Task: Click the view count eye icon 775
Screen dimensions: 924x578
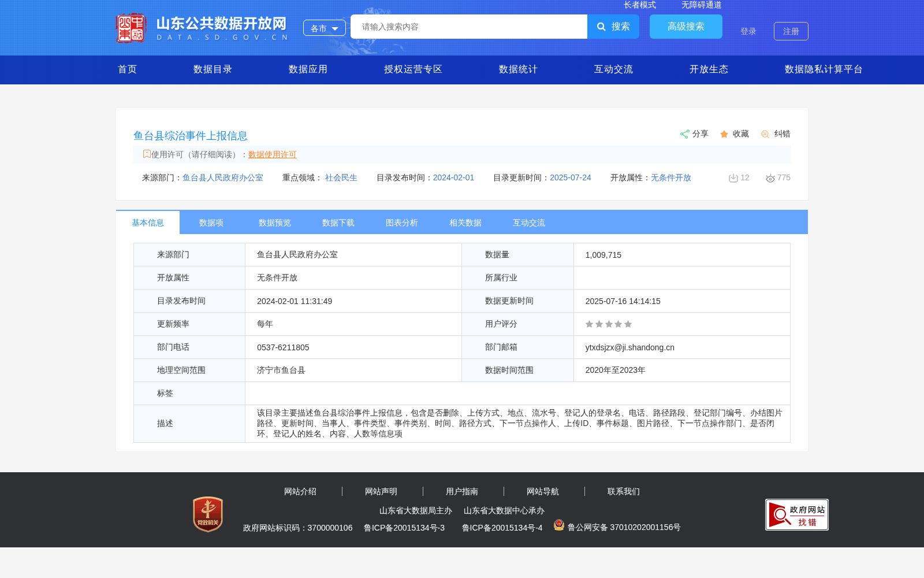Action: pyautogui.click(x=770, y=178)
